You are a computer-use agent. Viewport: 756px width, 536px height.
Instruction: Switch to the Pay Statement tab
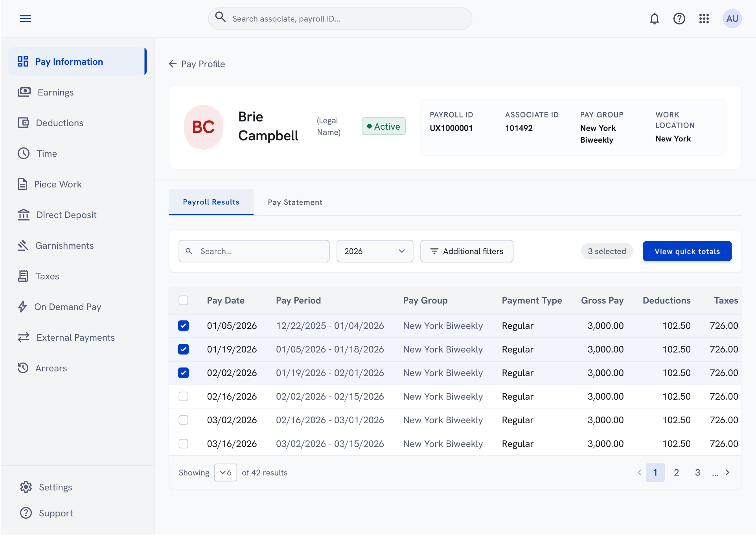(x=295, y=202)
